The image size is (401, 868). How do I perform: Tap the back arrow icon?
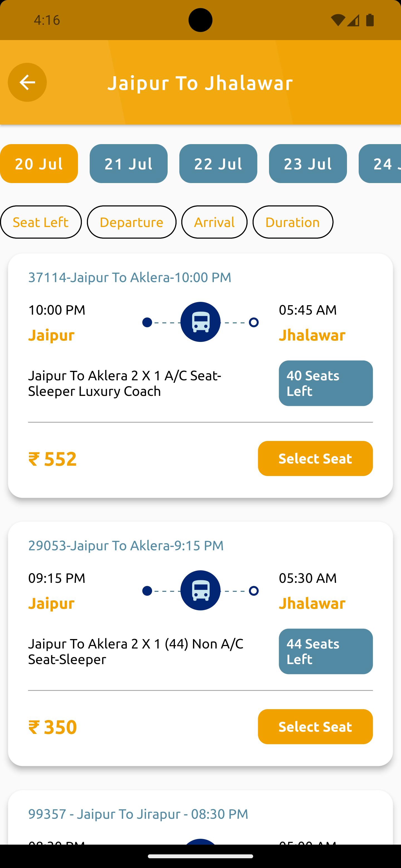tap(27, 82)
